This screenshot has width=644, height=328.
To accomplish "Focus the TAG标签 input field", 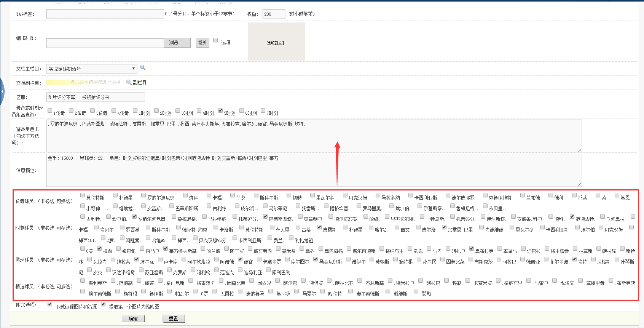I will (105, 14).
